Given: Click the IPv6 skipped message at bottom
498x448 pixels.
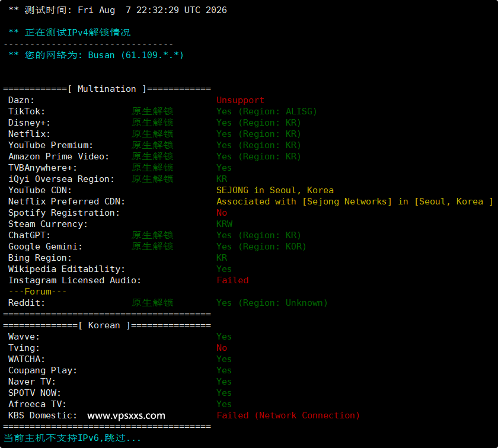Looking at the screenshot, I should point(72,438).
